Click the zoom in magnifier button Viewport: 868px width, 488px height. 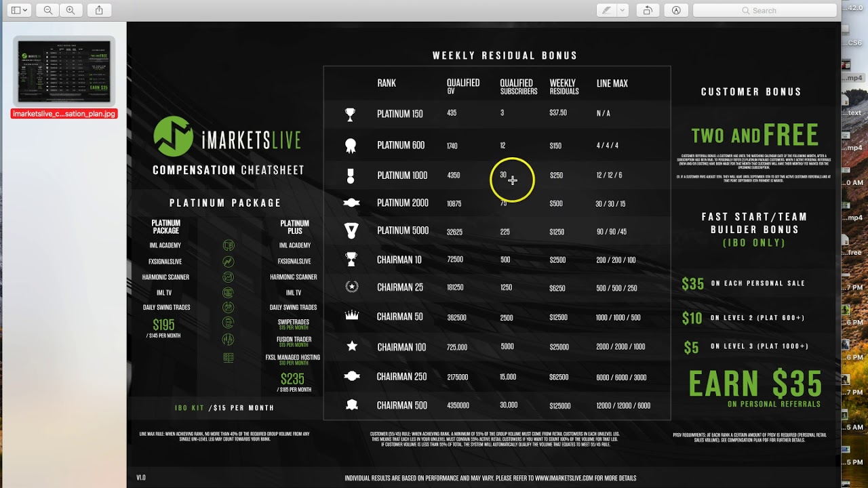click(70, 10)
